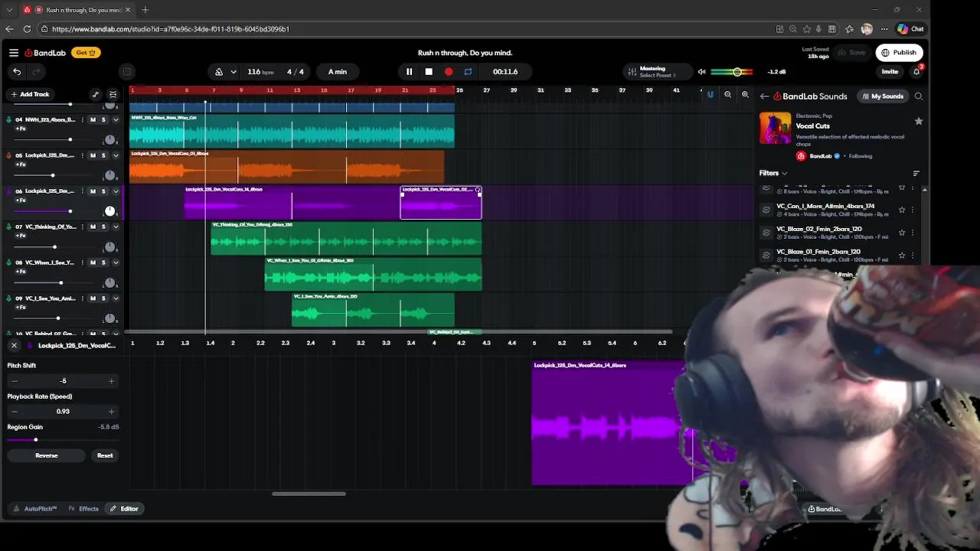Open more options for VC_Blaze_01_Fmin_2bars_120
This screenshot has width=980, height=551.
pyautogui.click(x=913, y=255)
